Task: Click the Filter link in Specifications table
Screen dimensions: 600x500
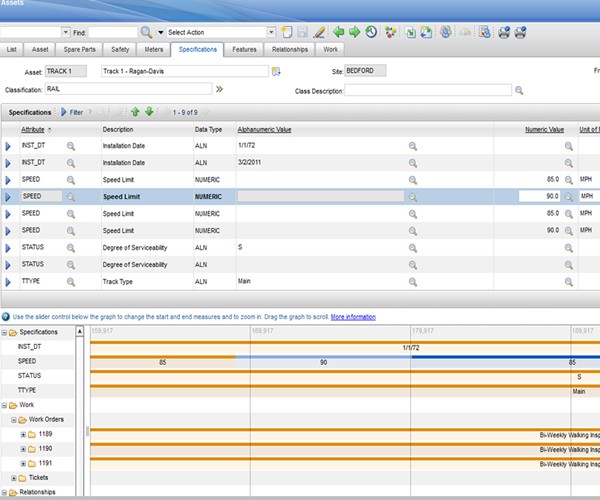Action: [76, 112]
